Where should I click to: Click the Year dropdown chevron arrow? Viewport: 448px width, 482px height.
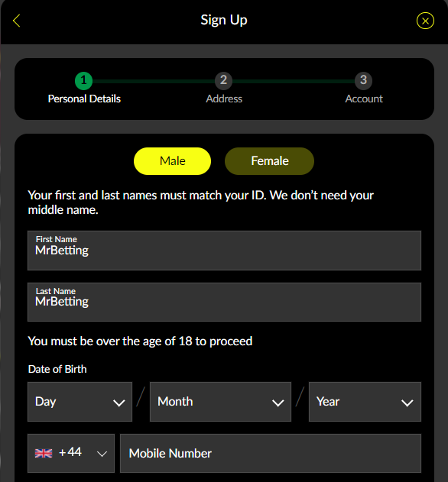[x=407, y=403]
